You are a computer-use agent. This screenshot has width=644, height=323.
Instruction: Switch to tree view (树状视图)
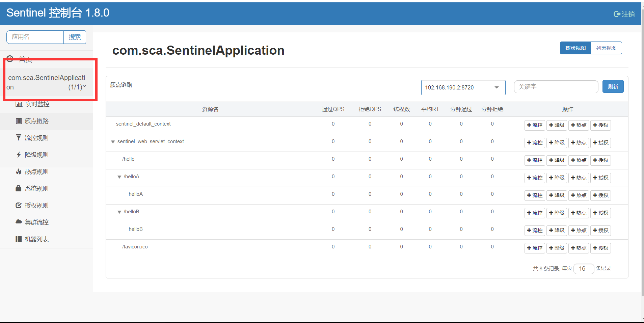click(x=575, y=48)
